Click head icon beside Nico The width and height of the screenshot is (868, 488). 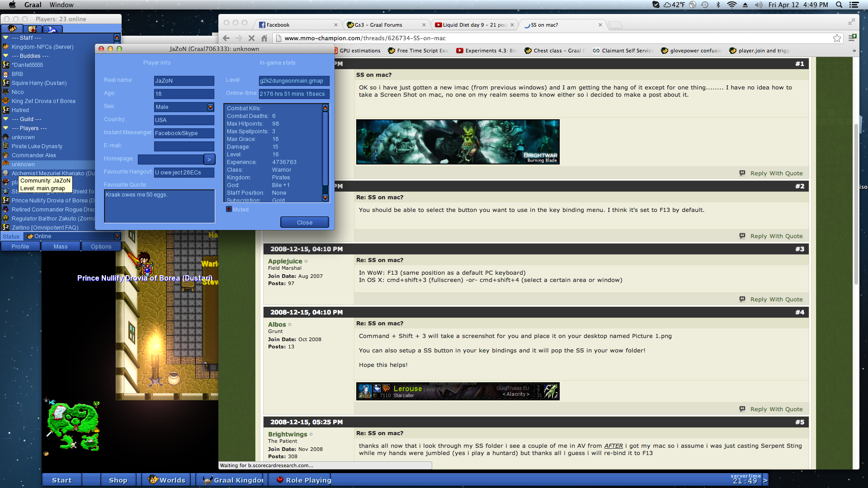(x=6, y=92)
